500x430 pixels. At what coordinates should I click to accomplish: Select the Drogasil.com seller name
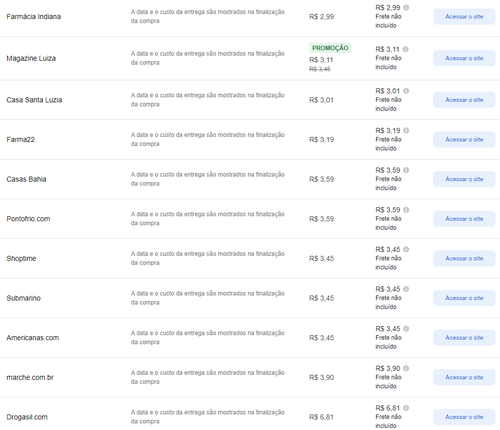(x=27, y=417)
